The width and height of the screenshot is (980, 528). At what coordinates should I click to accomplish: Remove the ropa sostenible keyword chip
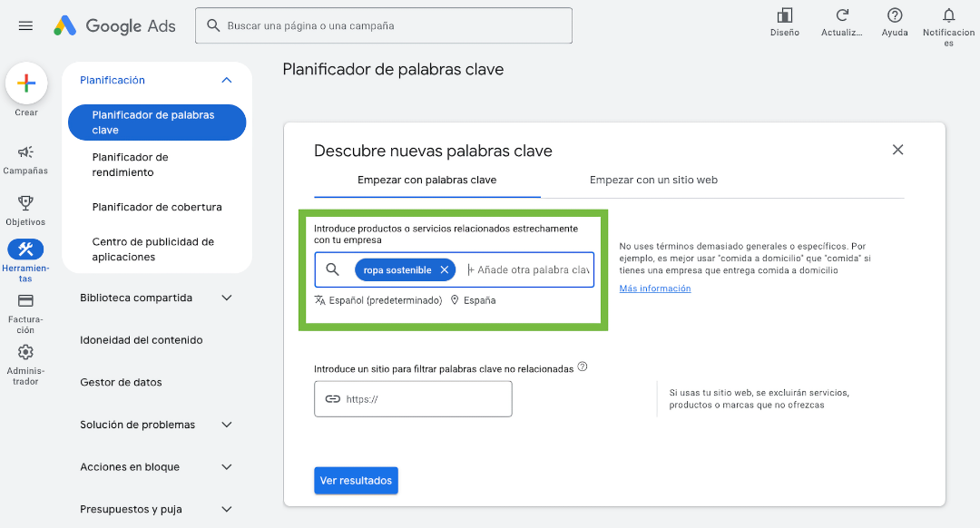(x=445, y=270)
